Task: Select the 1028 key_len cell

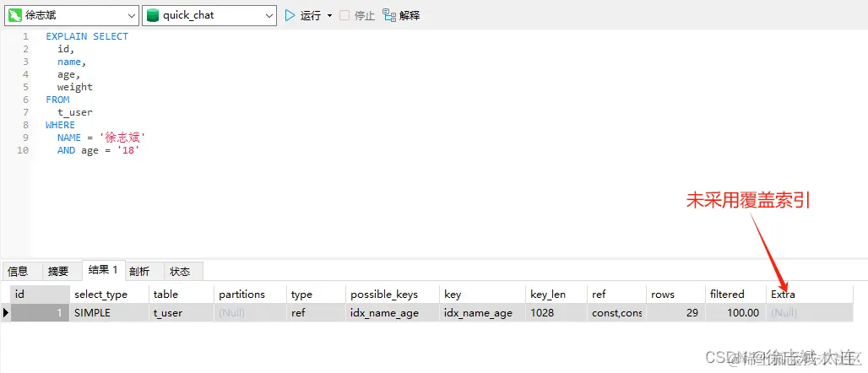Action: click(556, 313)
